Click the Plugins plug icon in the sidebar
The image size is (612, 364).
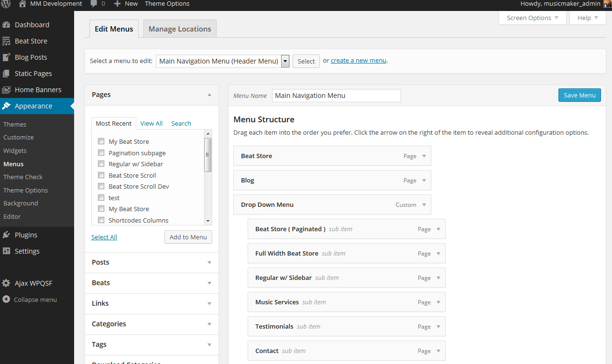click(6, 235)
